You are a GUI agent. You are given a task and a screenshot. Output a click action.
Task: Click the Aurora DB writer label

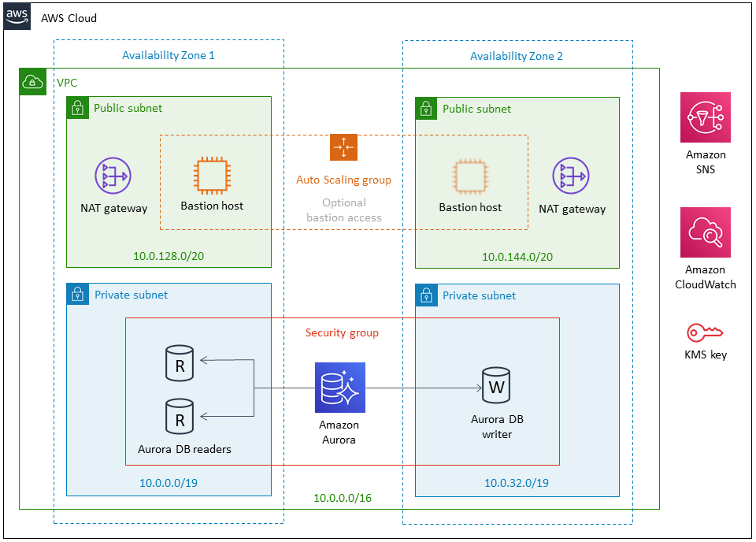point(497,427)
